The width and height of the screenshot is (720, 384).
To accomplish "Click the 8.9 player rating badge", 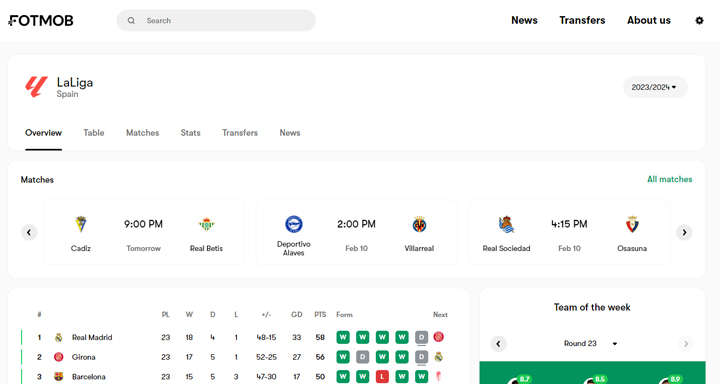I will pos(675,379).
